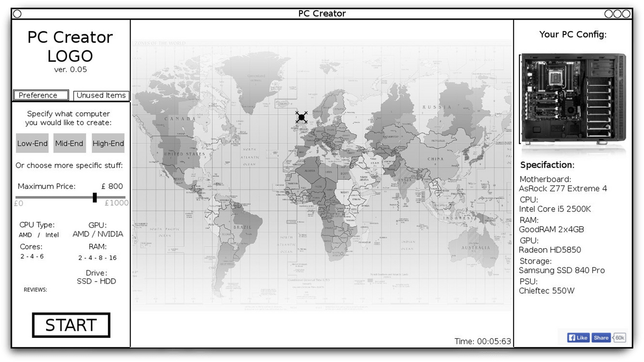
Task: Click CANADA on the world map
Action: [179, 118]
